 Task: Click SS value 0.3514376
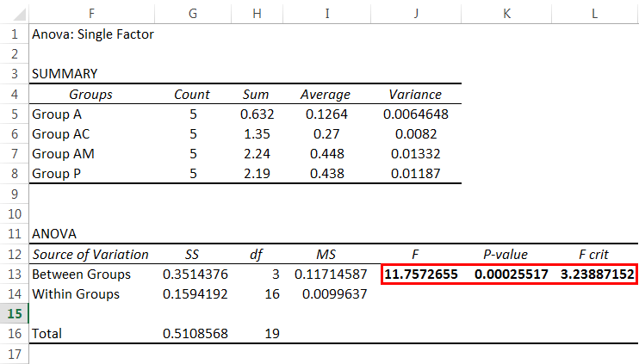pos(195,274)
